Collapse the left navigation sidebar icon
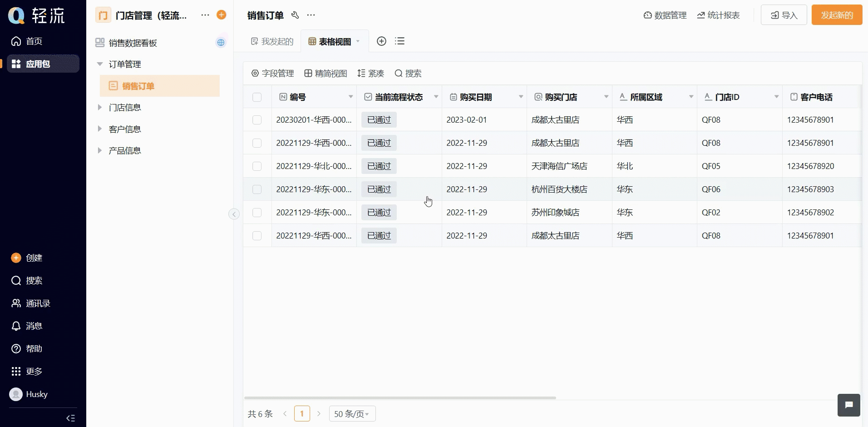 pos(70,418)
